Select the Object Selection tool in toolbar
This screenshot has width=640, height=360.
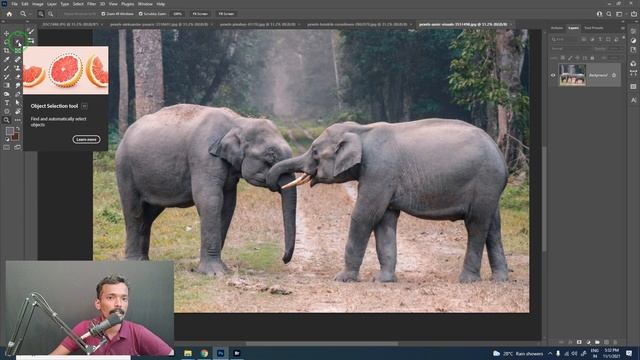18,42
